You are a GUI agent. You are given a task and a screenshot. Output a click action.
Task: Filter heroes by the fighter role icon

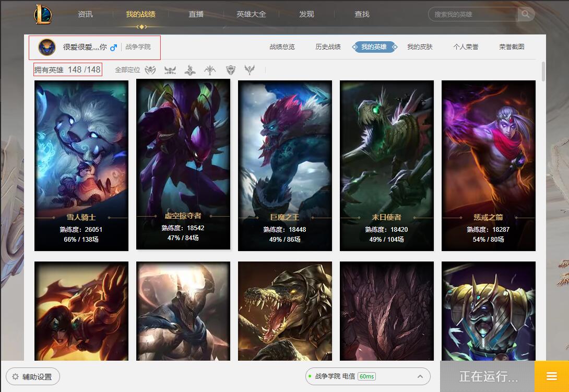point(150,70)
